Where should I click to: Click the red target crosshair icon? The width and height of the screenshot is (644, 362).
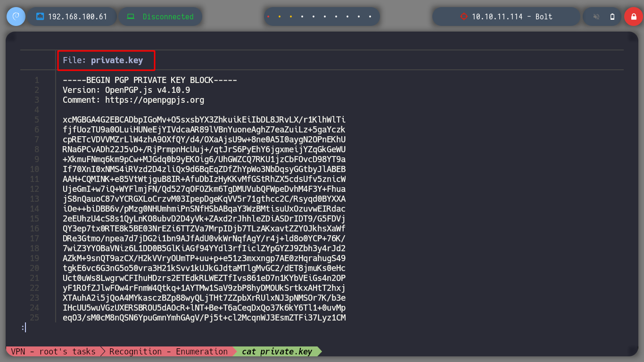tap(463, 16)
